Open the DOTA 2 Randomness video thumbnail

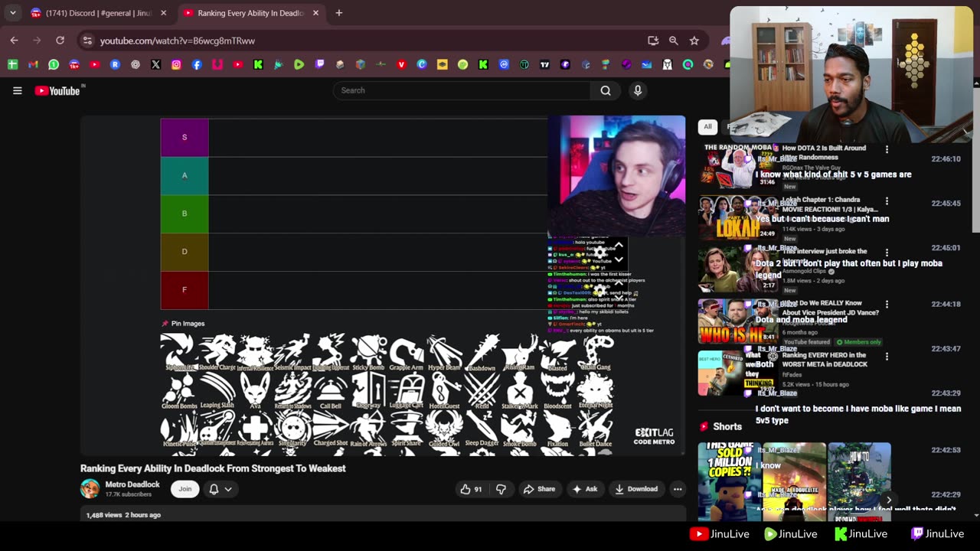737,166
